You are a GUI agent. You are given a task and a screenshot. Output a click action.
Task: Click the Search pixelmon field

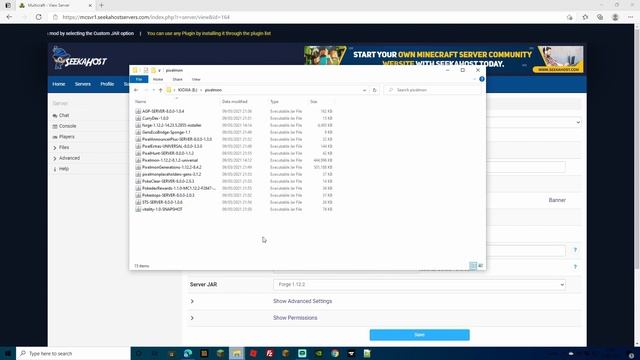433,90
